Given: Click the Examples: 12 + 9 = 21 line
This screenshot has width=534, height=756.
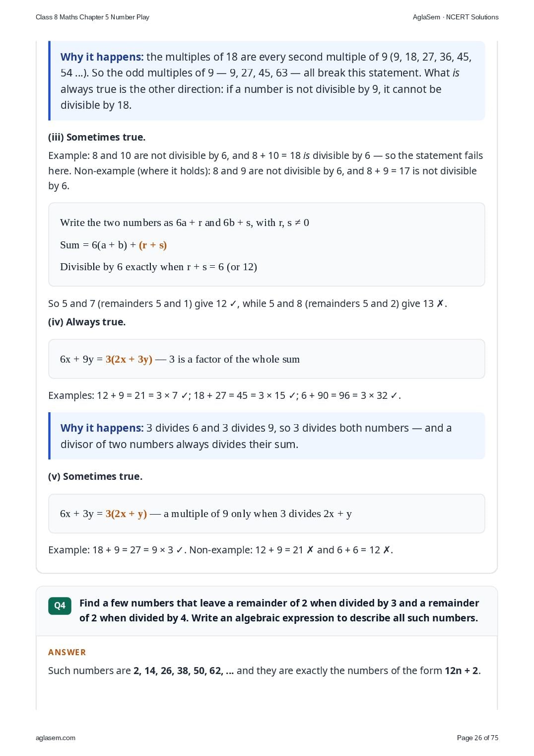Looking at the screenshot, I should pyautogui.click(x=224, y=395).
